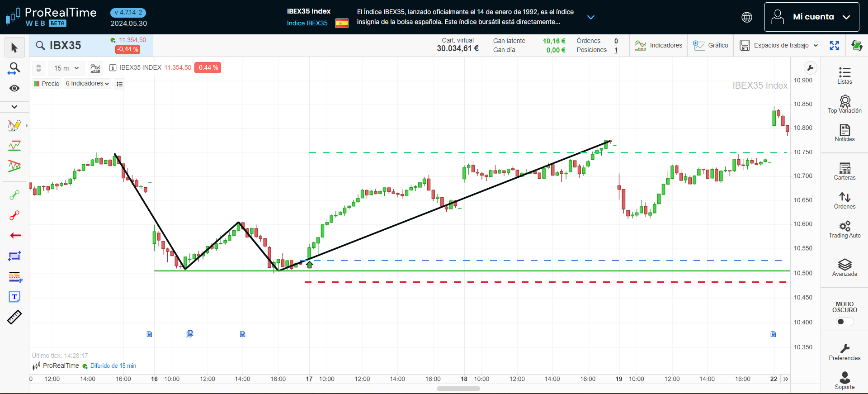The image size is (868, 394).
Task: Select the red arrow drawing tool
Action: tap(15, 235)
